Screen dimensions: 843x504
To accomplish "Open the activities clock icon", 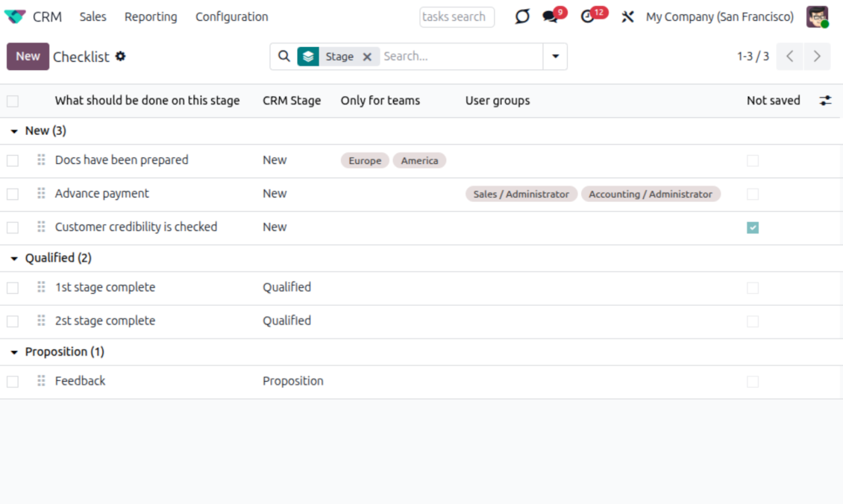I will coord(588,17).
